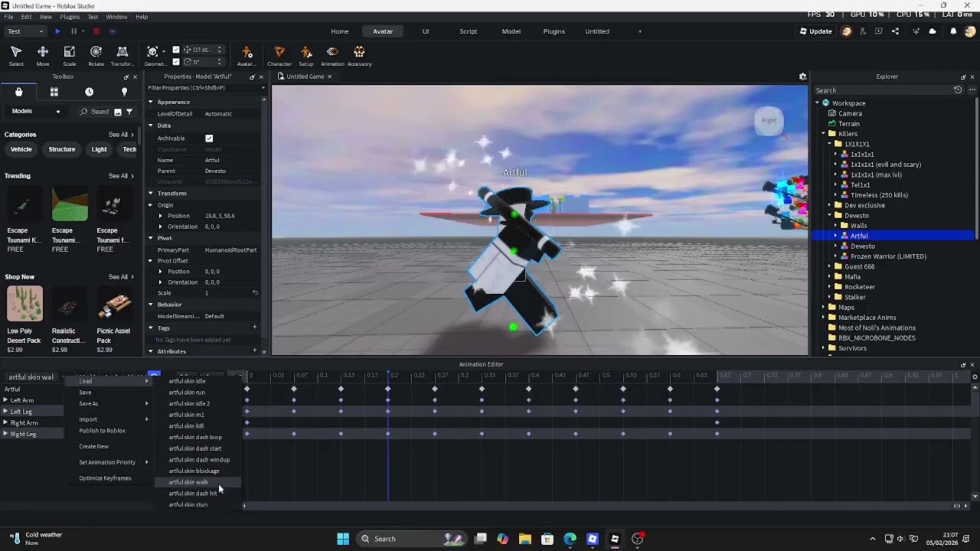Collapse the Transform property section

(151, 194)
